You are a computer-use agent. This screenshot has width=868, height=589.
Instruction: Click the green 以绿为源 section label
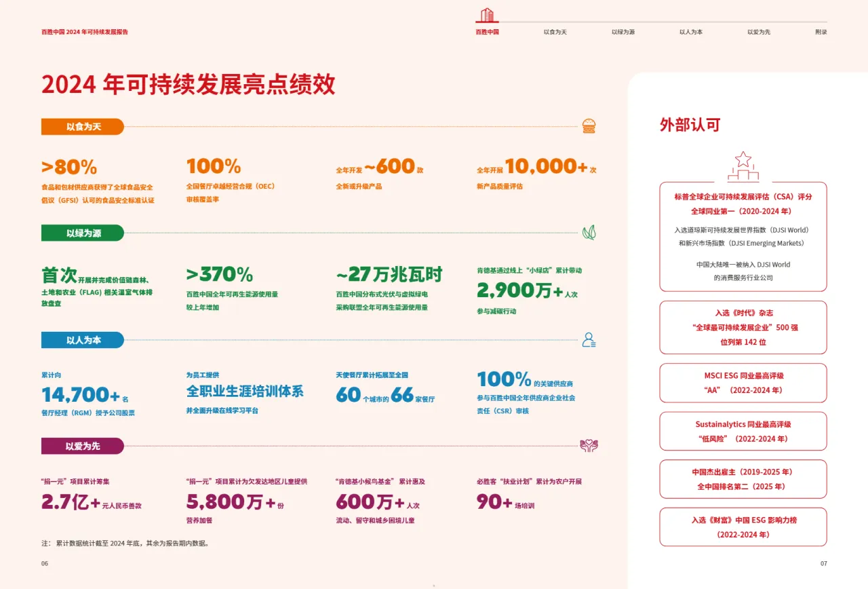[x=83, y=233]
